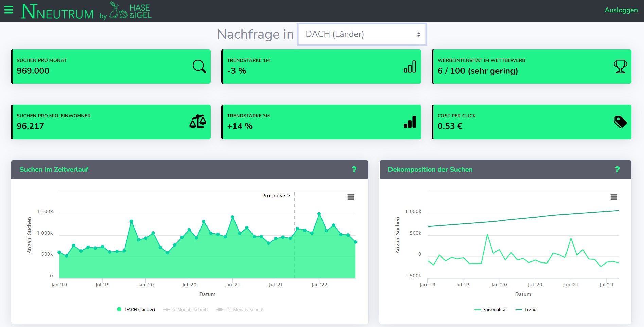Click Jan '20 axis label in search chart
Screen dimensions: 644x327
click(x=146, y=285)
